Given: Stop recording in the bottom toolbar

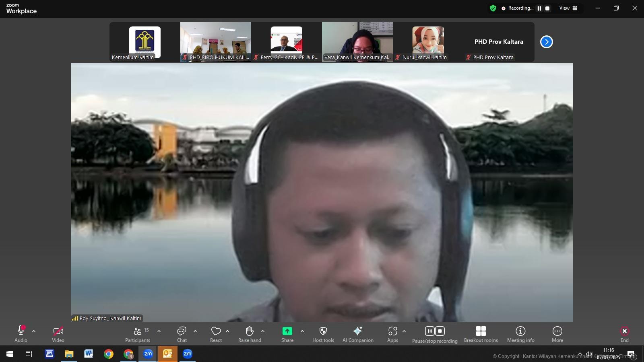Looking at the screenshot, I should 440,331.
